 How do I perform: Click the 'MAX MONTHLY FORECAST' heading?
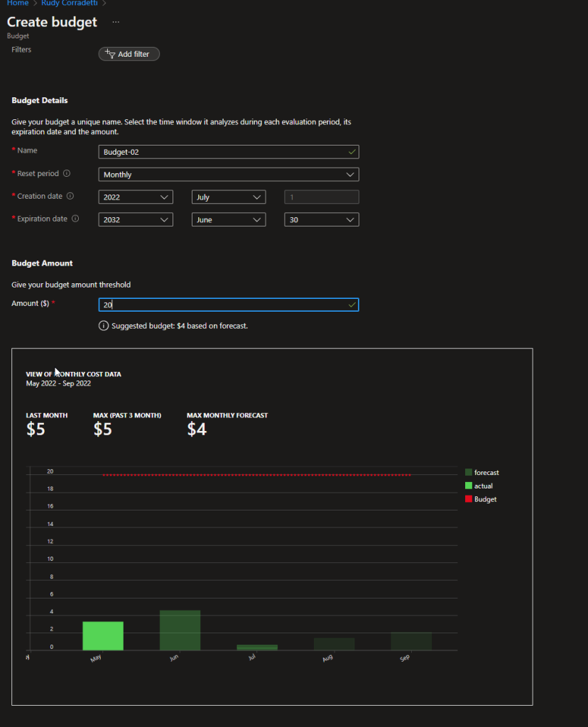[x=227, y=415]
